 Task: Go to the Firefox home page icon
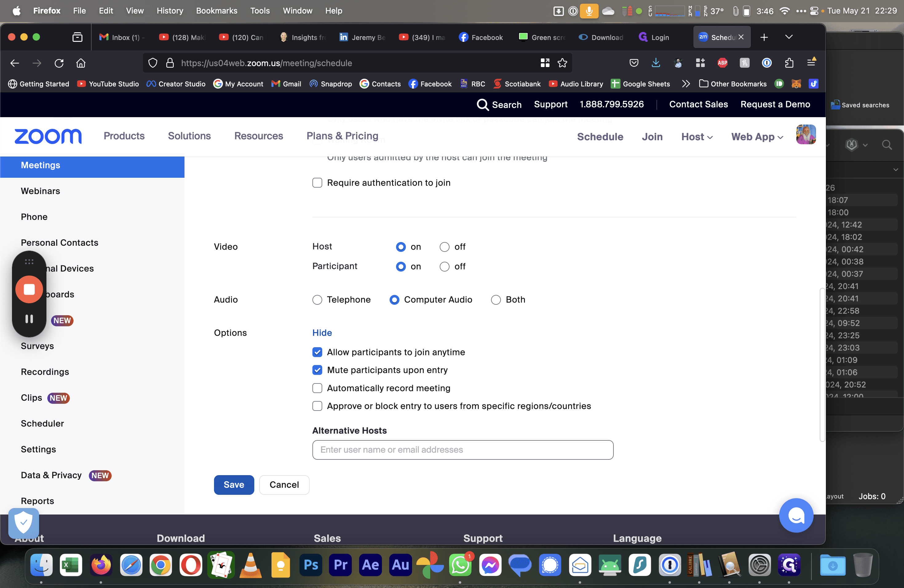click(81, 63)
